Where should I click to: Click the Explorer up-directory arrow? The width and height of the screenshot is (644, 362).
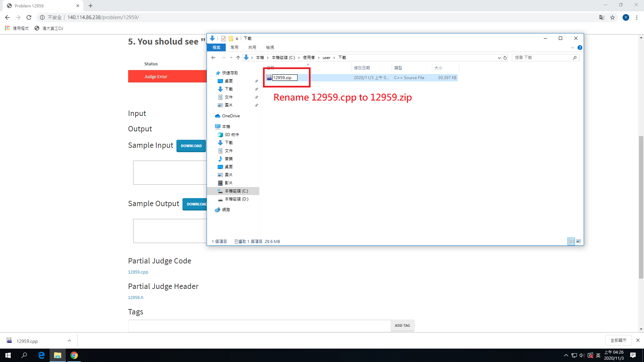pos(238,58)
